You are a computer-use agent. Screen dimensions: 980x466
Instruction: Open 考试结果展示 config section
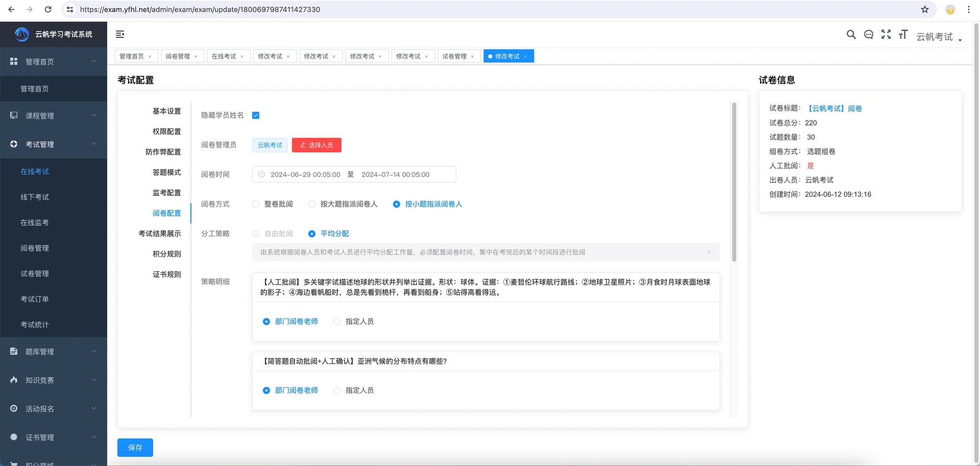159,234
